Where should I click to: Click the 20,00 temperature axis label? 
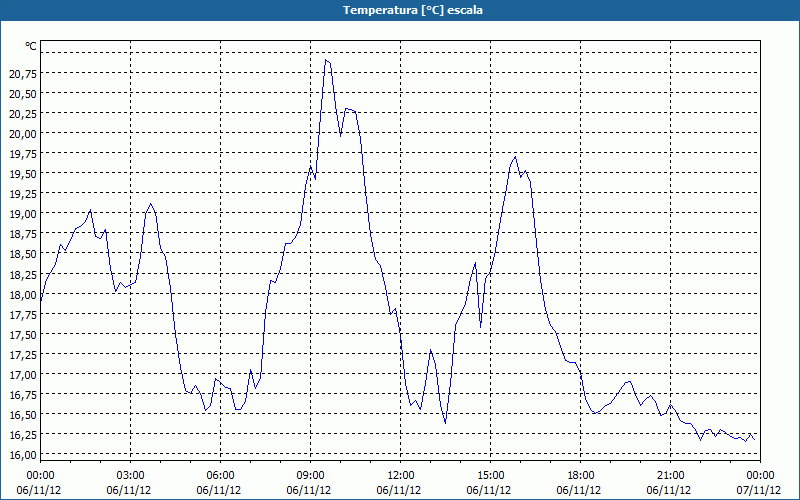[x=23, y=134]
